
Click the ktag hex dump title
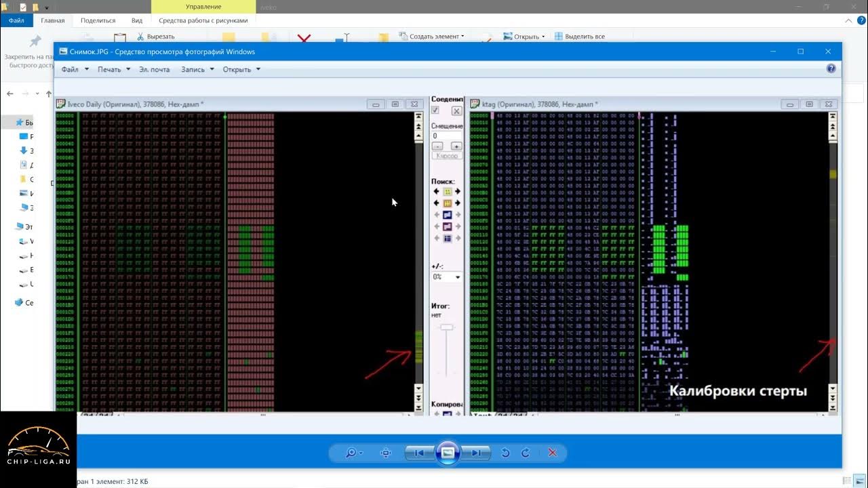click(x=539, y=104)
